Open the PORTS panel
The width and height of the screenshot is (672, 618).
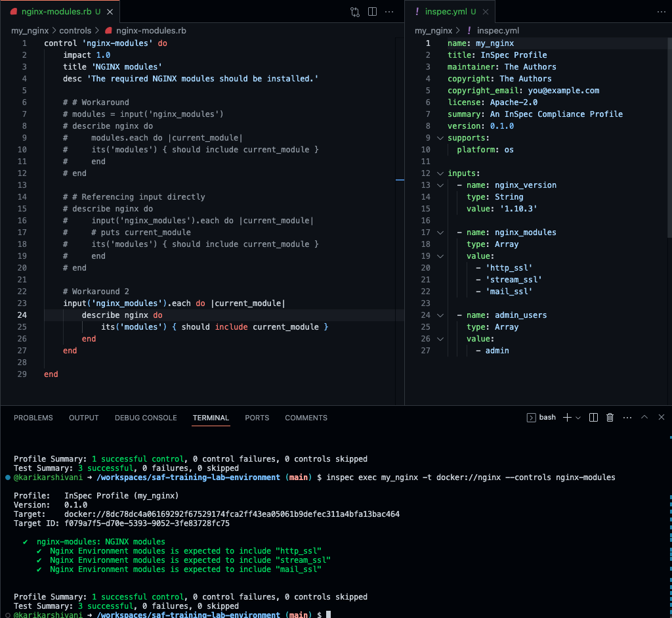click(257, 418)
